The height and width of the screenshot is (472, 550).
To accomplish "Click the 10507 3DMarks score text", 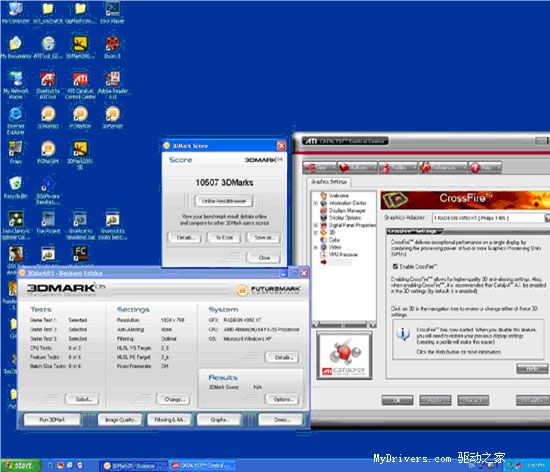I will click(x=224, y=182).
